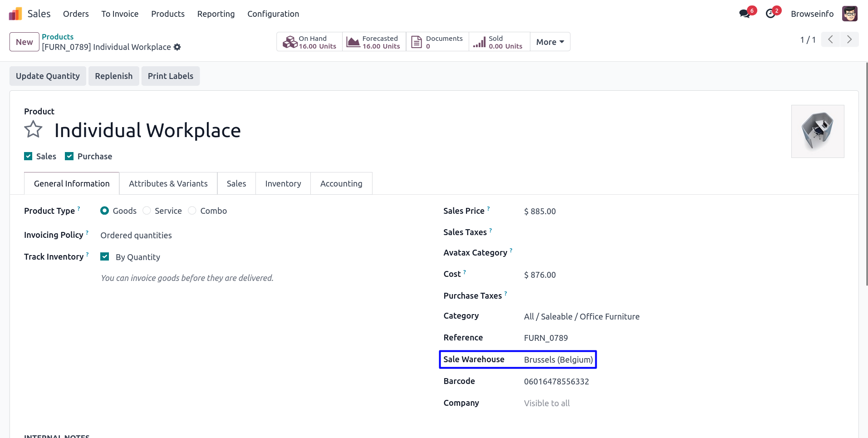This screenshot has height=438, width=868.
Task: Open the Configuration menu
Action: pyautogui.click(x=273, y=14)
